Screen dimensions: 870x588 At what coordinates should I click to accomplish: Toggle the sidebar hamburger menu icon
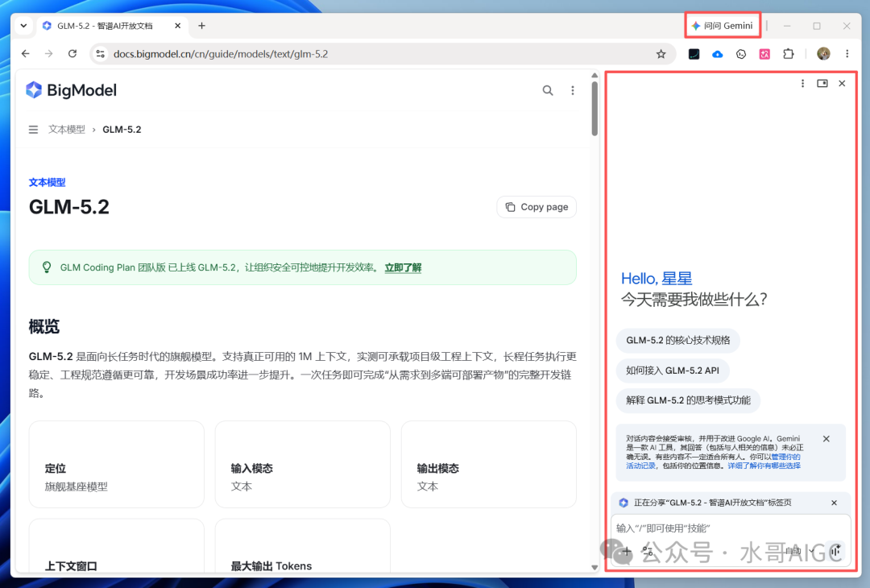33,129
